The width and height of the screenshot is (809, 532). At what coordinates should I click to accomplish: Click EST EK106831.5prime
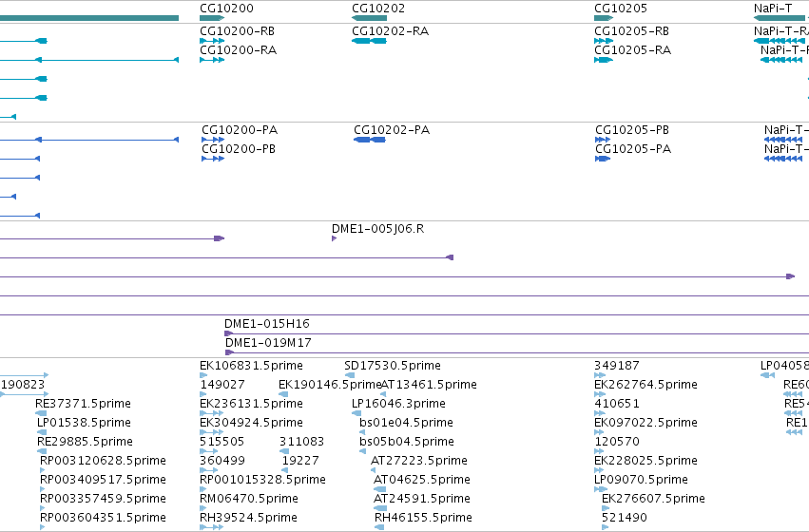click(x=251, y=366)
